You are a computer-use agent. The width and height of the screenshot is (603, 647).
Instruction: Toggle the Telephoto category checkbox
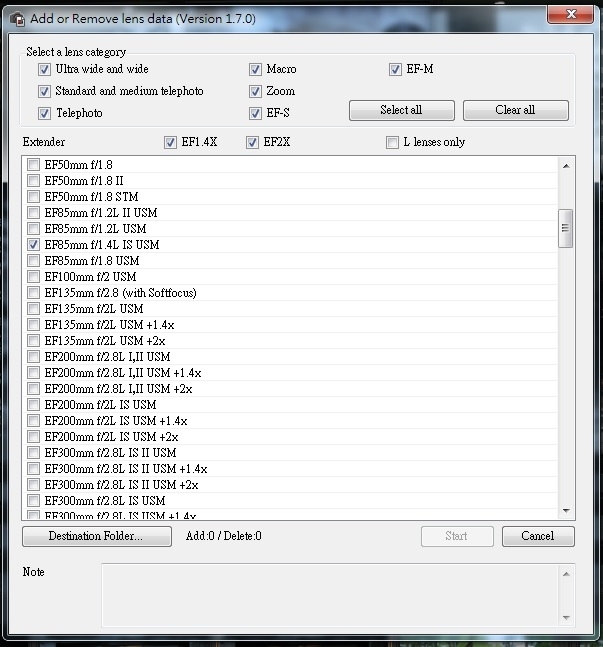[x=44, y=113]
